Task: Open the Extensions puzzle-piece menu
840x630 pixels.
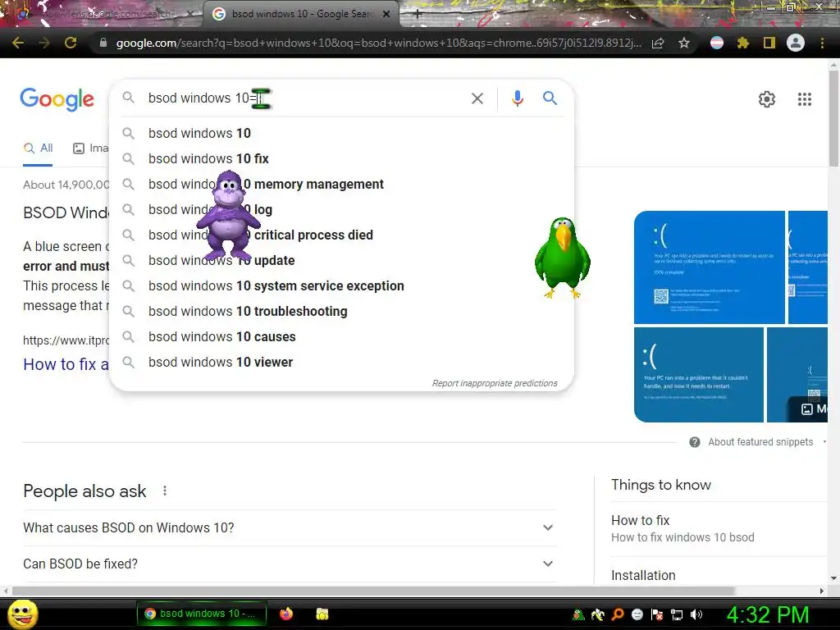Action: click(742, 43)
